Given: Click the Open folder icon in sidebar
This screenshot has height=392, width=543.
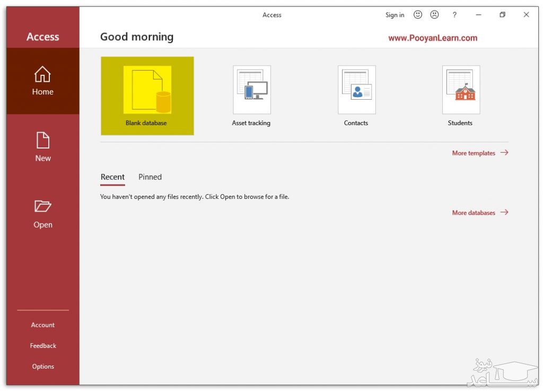Looking at the screenshot, I should point(42,206).
